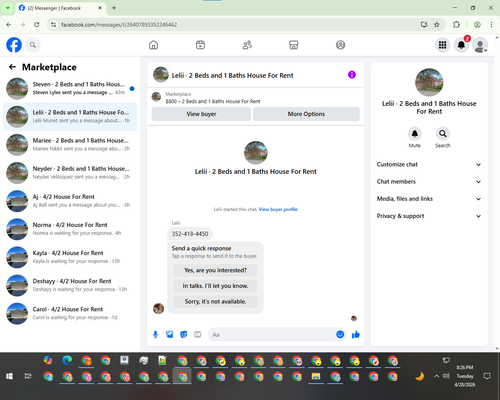Image resolution: width=500 pixels, height=400 pixels.
Task: Attach a photo using the image icon
Action: [x=170, y=334]
